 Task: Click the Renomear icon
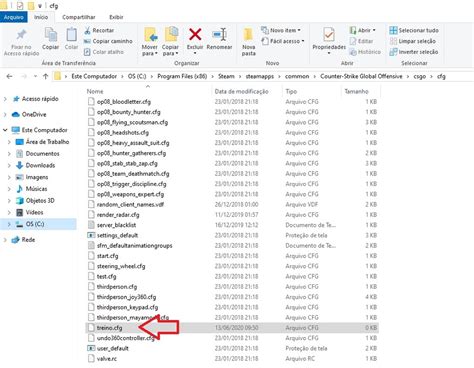pos(219,34)
